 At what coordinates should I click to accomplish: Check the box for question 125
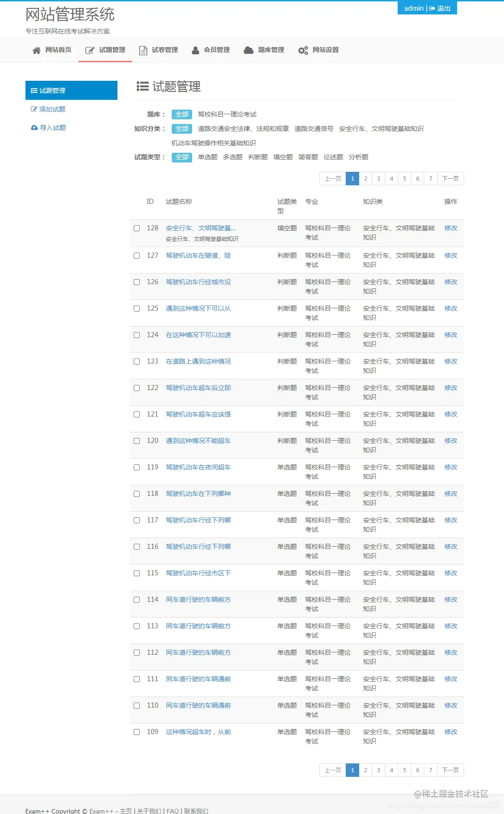[137, 308]
